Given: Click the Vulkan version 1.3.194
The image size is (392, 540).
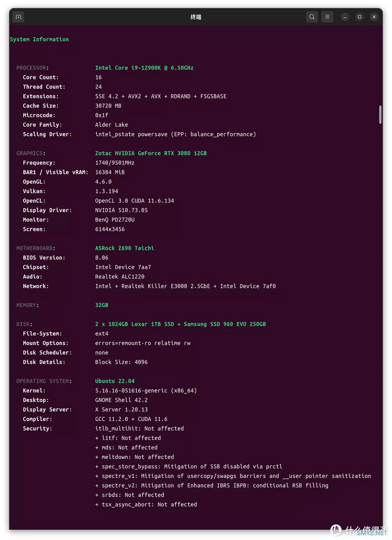Looking at the screenshot, I should (106, 191).
